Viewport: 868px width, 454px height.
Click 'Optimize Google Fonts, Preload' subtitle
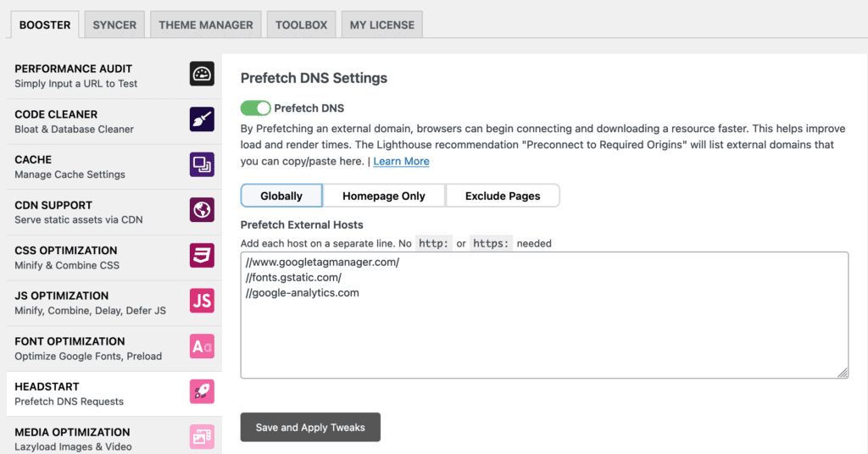point(88,356)
